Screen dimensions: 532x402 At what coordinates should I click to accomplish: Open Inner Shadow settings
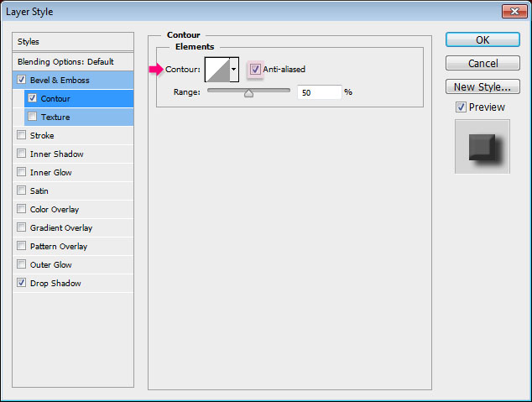coord(73,154)
